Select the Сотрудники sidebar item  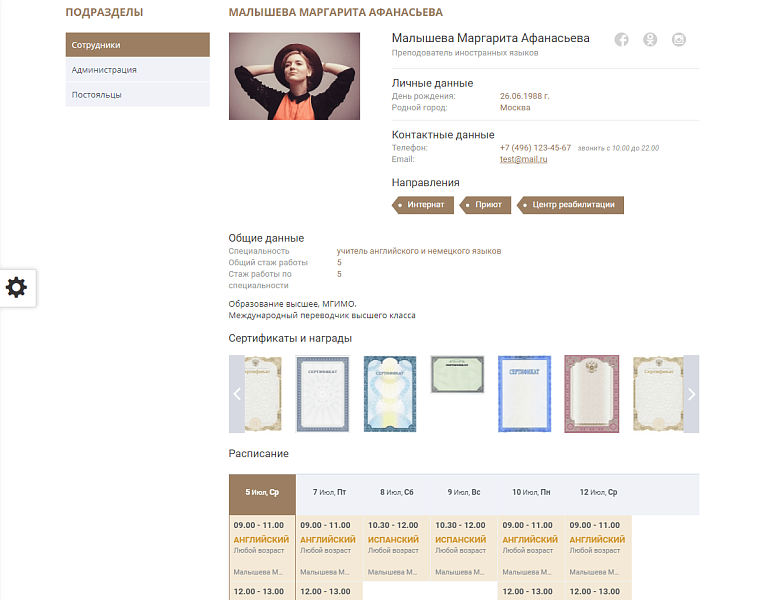pos(137,45)
